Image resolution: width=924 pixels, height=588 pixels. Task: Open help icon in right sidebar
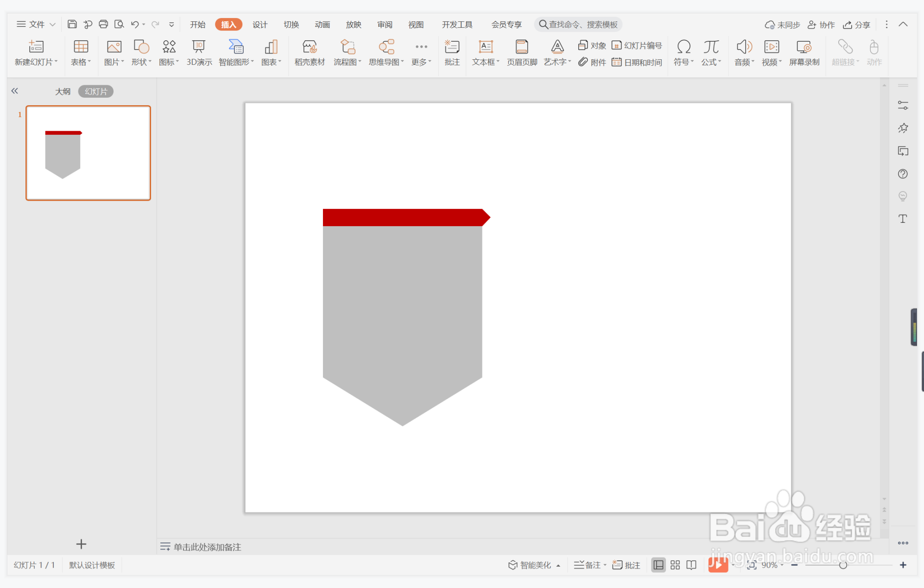903,174
